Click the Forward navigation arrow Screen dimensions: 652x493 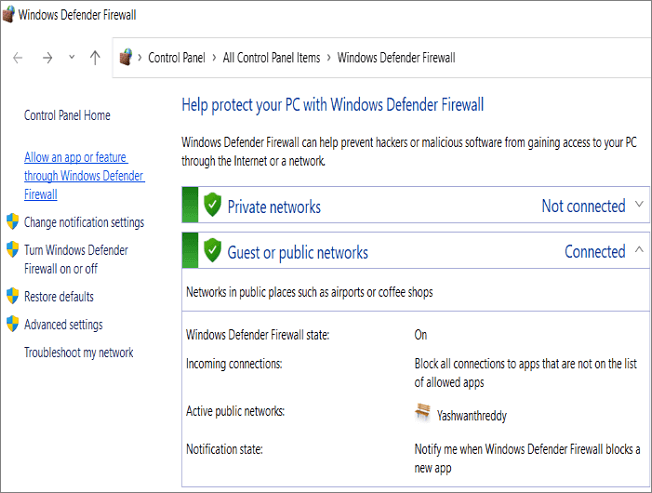pyautogui.click(x=47, y=58)
